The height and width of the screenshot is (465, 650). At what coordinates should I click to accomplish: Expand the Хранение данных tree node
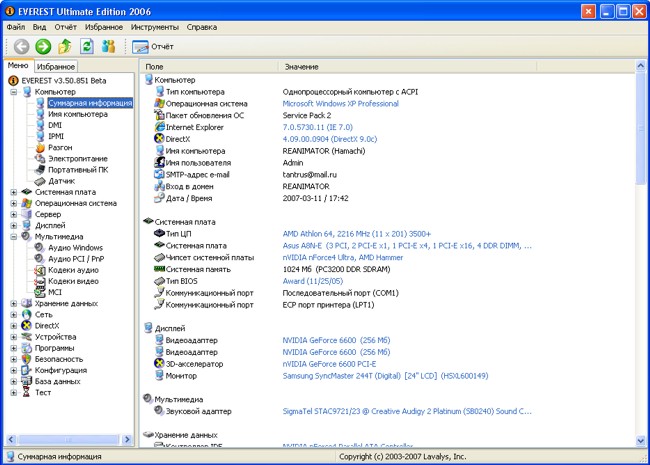click(x=14, y=303)
